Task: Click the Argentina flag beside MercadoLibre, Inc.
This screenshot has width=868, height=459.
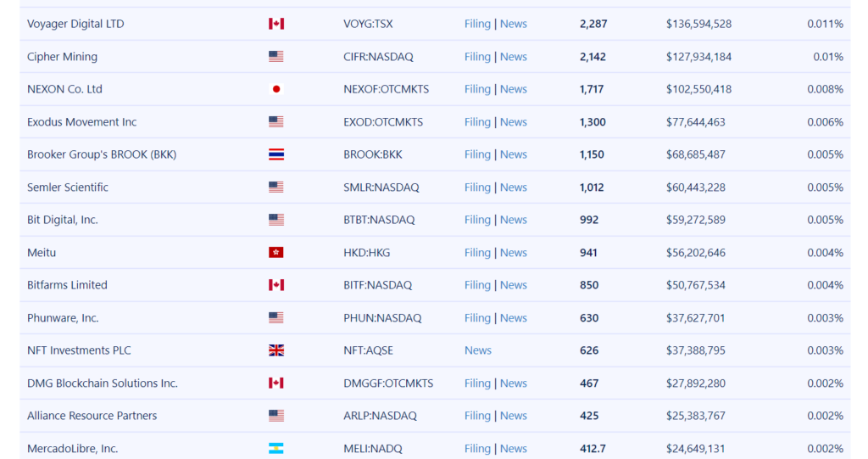Action: tap(276, 449)
